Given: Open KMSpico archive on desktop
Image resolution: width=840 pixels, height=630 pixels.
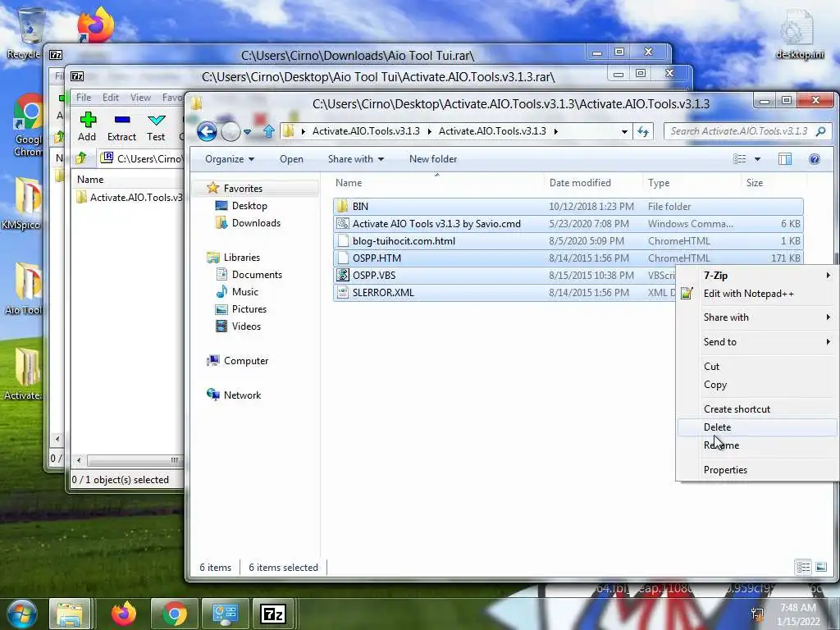Looking at the screenshot, I should tap(22, 203).
